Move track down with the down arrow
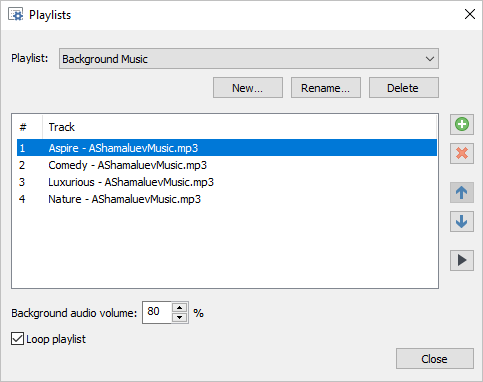Viewport: 483px width, 382px height. point(462,221)
